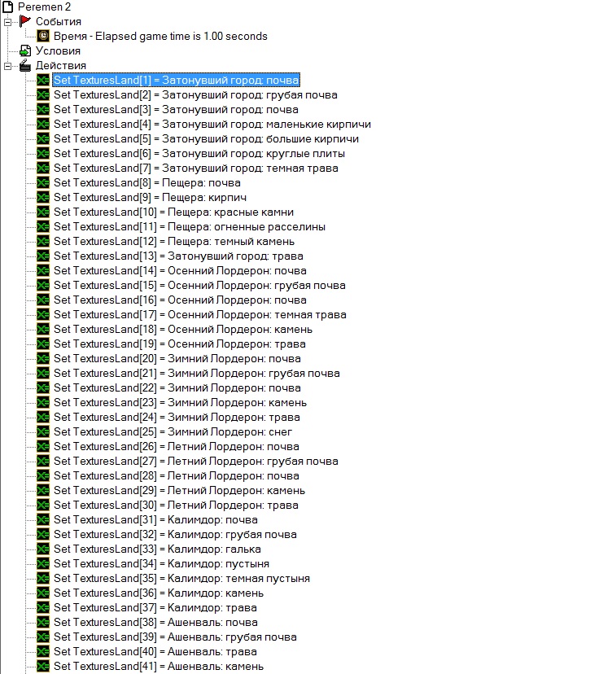
Task: Select the Peremen 2 trigger name
Action: (44, 7)
